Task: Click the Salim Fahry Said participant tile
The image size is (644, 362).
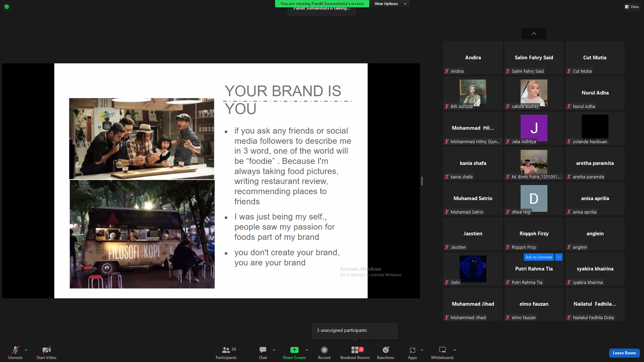Action: [x=534, y=58]
